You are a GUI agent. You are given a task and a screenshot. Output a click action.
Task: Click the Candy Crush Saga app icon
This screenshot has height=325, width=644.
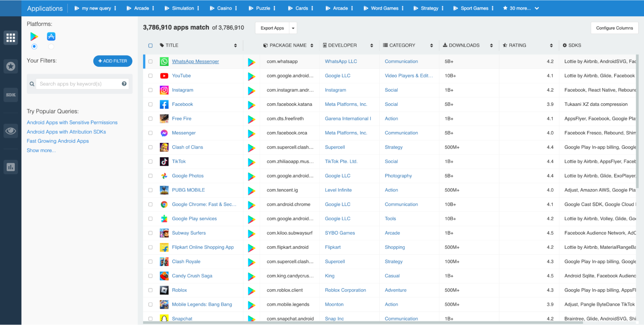(x=164, y=276)
